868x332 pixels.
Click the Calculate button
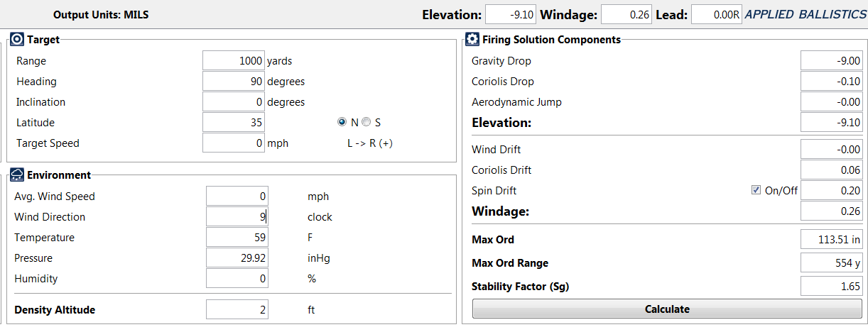667,309
